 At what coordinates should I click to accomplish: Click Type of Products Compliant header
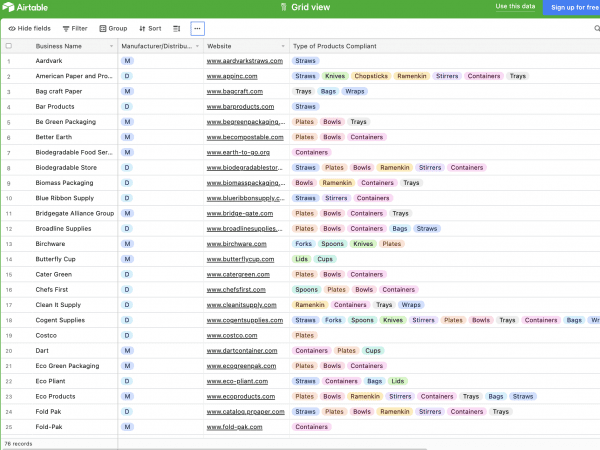click(335, 46)
